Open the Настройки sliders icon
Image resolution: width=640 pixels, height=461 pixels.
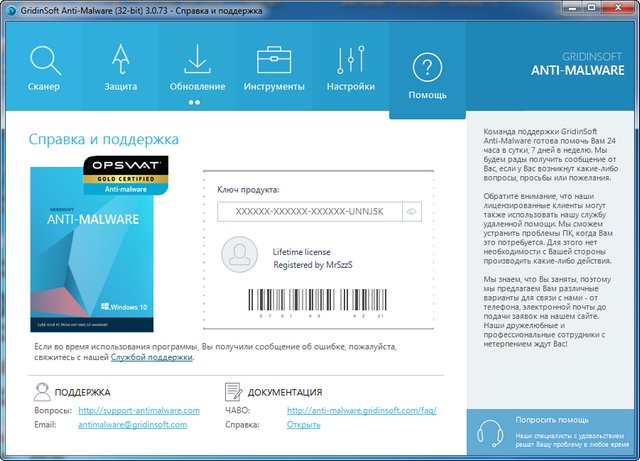coord(351,60)
